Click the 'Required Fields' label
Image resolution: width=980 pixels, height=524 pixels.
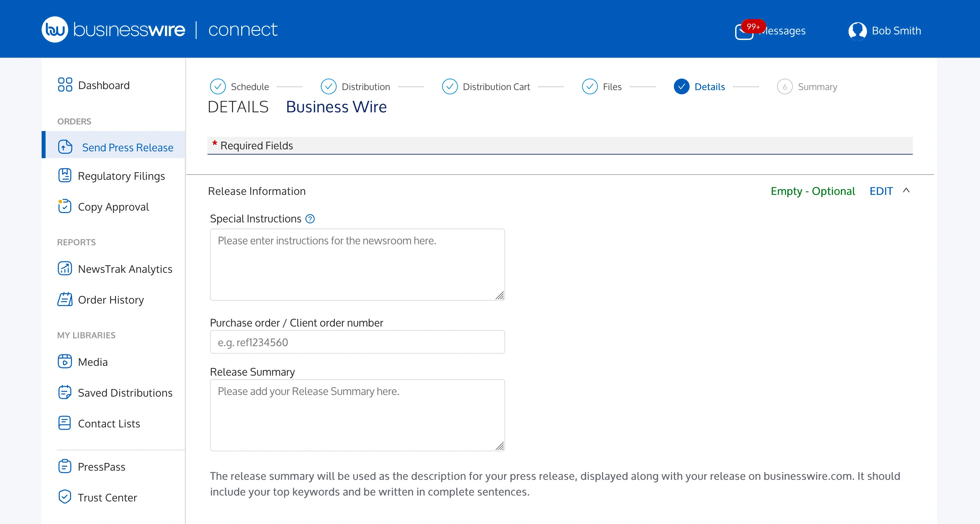[256, 146]
